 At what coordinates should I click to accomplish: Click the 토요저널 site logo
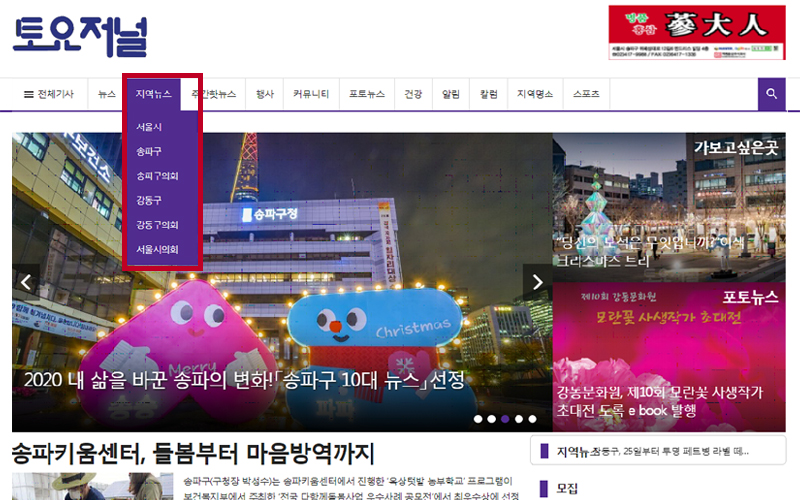pos(80,36)
